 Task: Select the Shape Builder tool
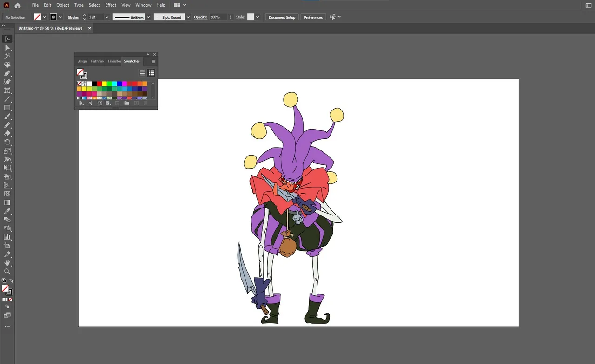click(x=7, y=176)
